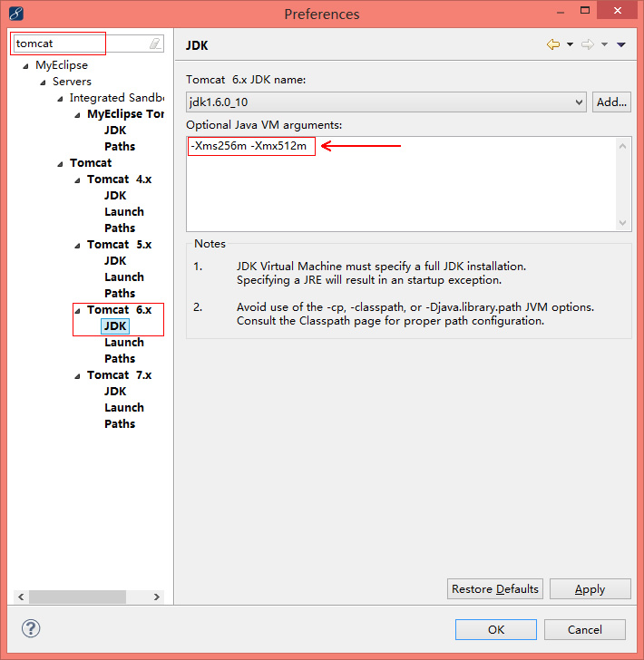Select Paths under Tomcat 6.x
644x660 pixels.
click(120, 359)
